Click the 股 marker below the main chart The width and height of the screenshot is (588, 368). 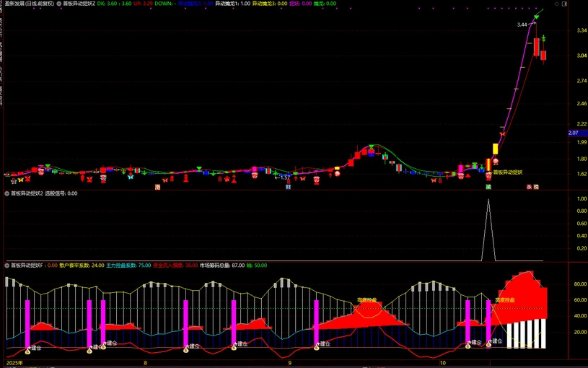[x=158, y=187]
